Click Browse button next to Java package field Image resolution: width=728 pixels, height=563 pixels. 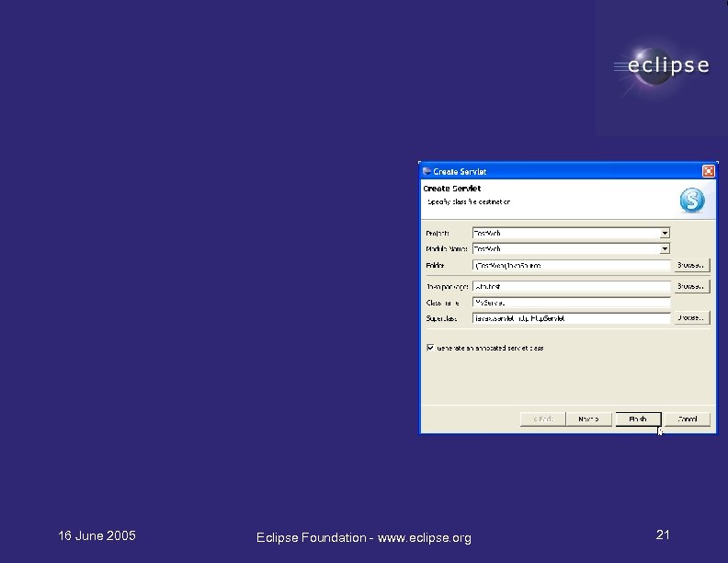point(691,286)
